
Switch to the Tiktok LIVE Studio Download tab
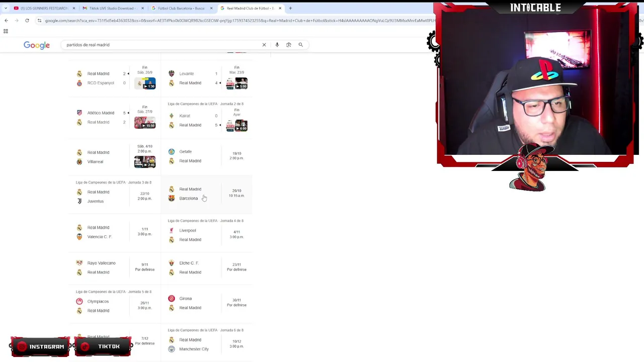pos(112,8)
